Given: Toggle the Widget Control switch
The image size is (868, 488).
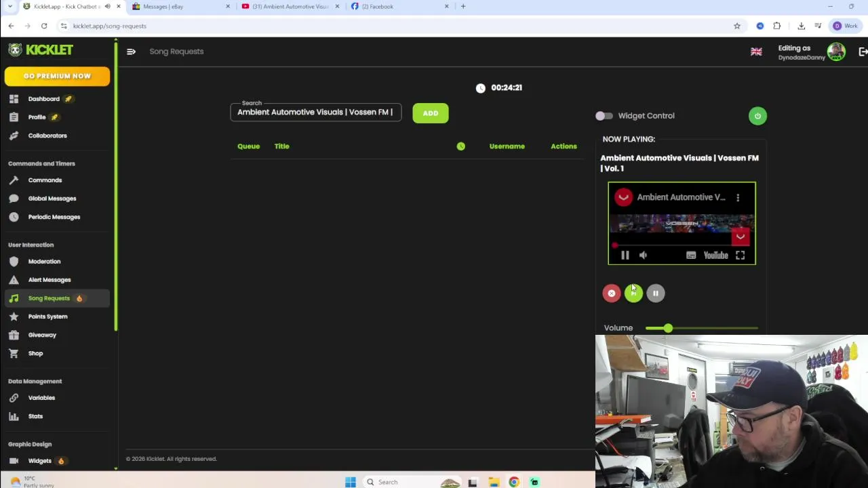Looking at the screenshot, I should pos(604,116).
